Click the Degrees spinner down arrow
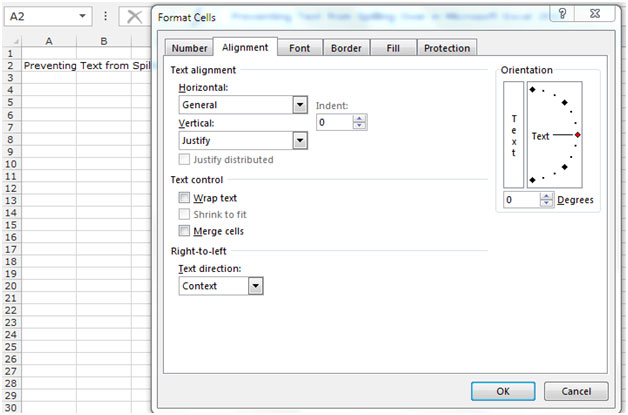This screenshot has width=628, height=415. click(x=546, y=204)
